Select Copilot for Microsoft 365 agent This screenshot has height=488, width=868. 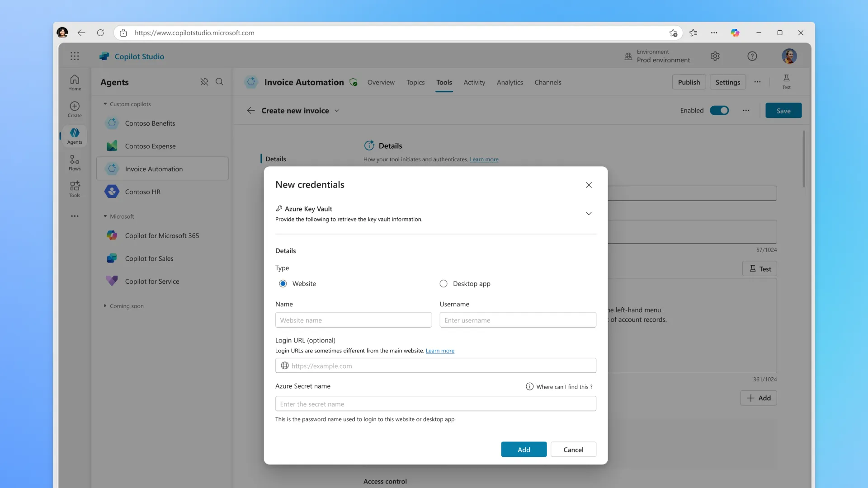pos(162,235)
